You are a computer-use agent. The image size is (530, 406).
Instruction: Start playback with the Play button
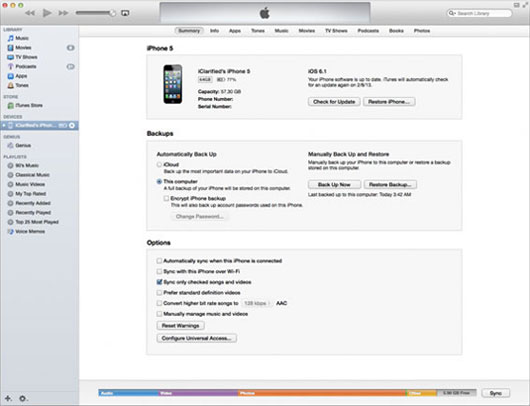pos(47,13)
